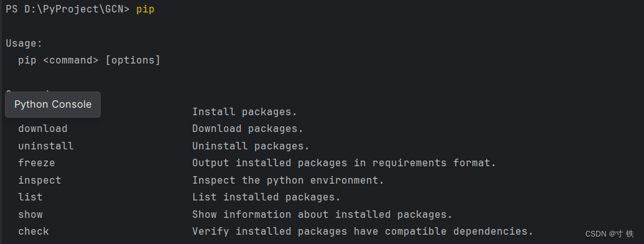Click the Python Console tooltip
The width and height of the screenshot is (644, 244).
tap(53, 105)
